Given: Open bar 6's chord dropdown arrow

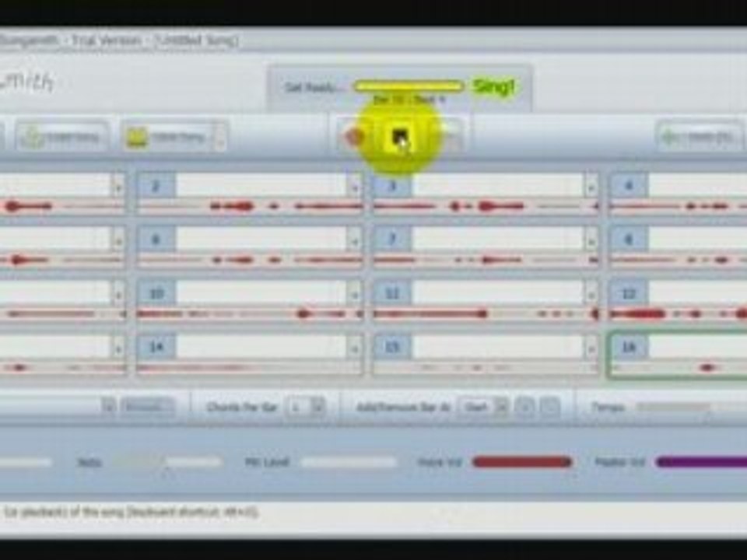Looking at the screenshot, I should (355, 240).
